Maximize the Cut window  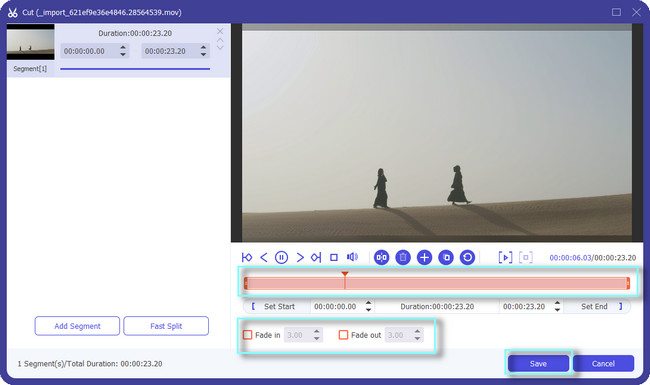616,12
